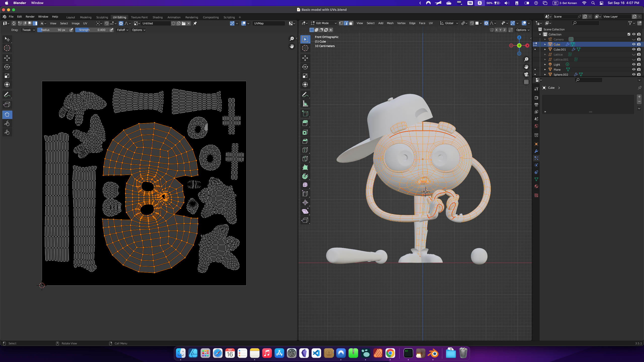Adjust the Strength slider

pyautogui.click(x=92, y=30)
